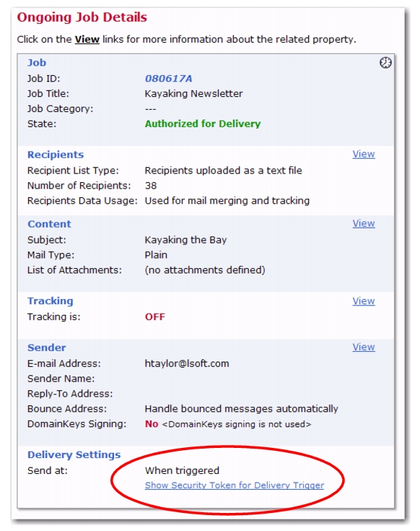420x531 pixels.
Task: Click the Tracking section heading
Action: tap(51, 301)
